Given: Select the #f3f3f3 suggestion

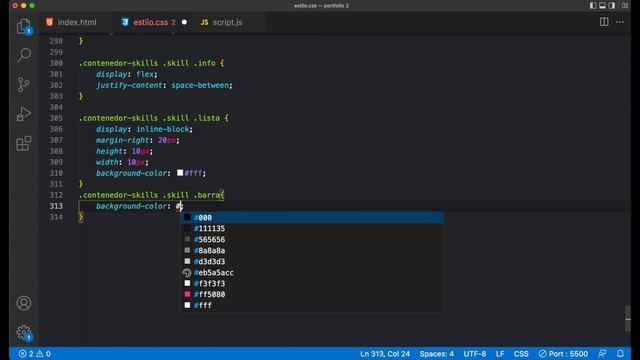Looking at the screenshot, I should point(312,283).
